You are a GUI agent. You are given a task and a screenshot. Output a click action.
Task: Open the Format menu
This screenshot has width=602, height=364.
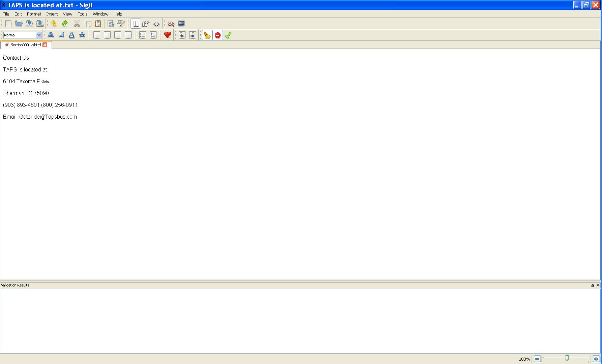point(34,14)
